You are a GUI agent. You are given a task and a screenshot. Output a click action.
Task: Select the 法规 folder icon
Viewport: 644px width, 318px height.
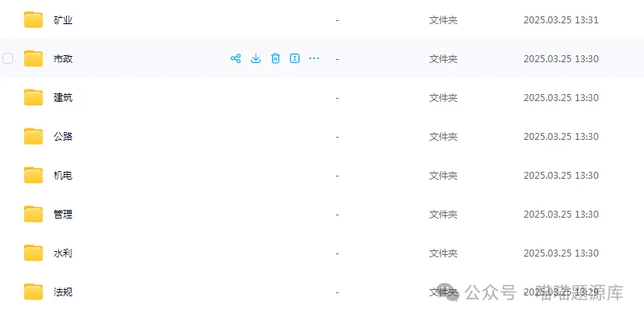[x=33, y=292]
